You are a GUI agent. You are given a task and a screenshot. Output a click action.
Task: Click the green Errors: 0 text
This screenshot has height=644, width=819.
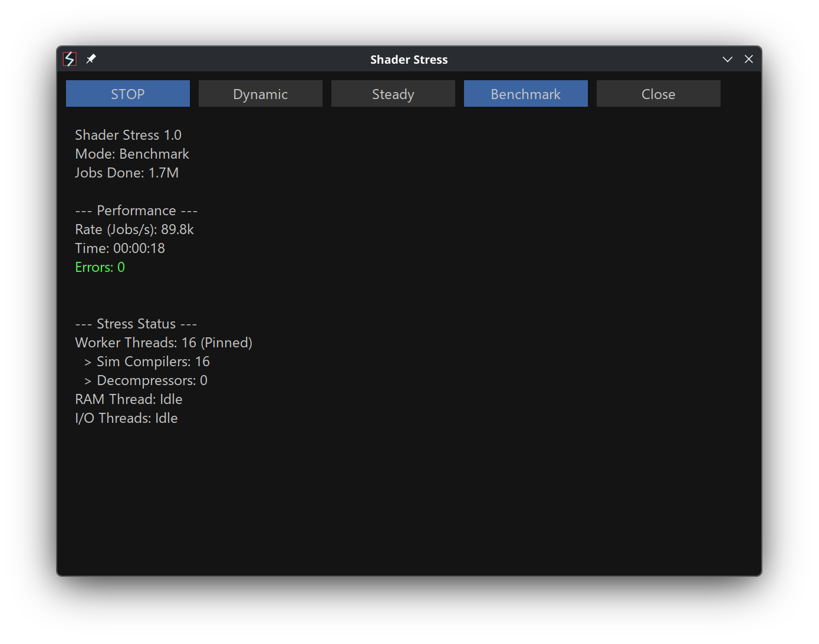(100, 267)
